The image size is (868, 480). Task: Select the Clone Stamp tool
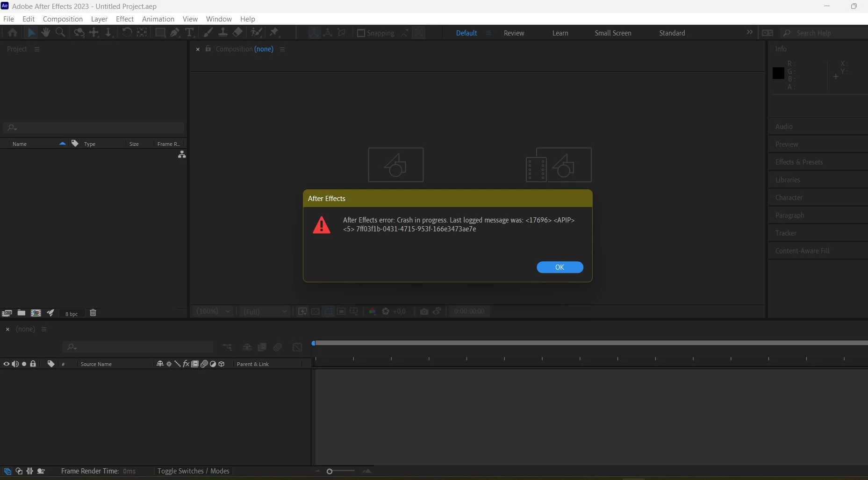tap(223, 32)
